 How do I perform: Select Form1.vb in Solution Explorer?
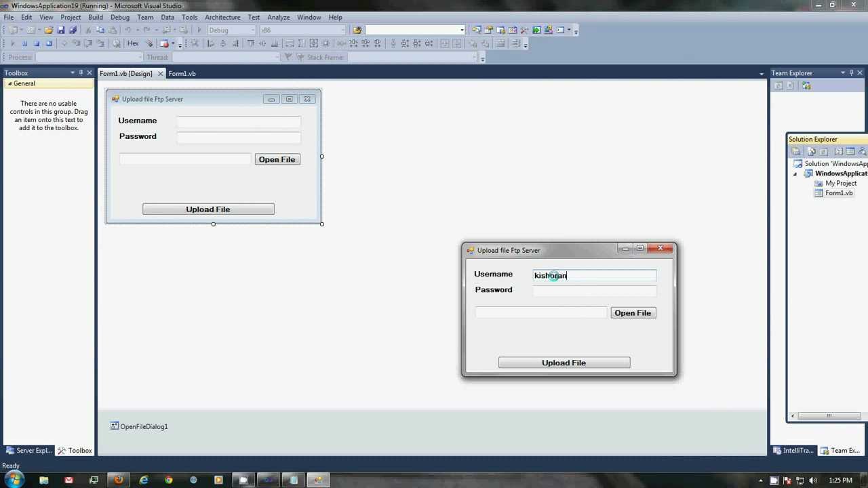[x=839, y=193]
